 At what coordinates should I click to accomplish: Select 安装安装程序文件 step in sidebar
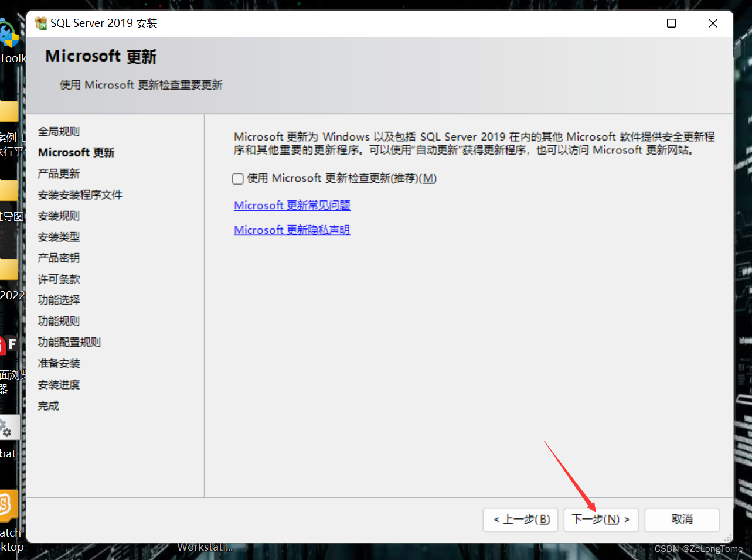coord(80,194)
